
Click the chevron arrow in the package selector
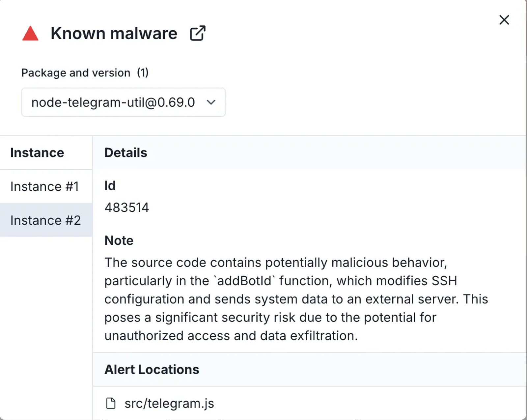click(x=211, y=102)
